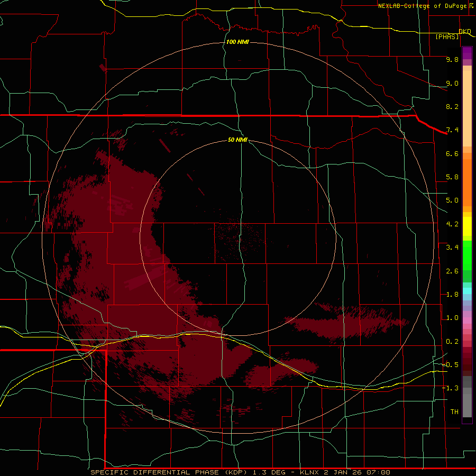Image resolution: width=476 pixels, height=476 pixels.
Task: Click the 1.0 value on the color scale
Action: [x=452, y=318]
